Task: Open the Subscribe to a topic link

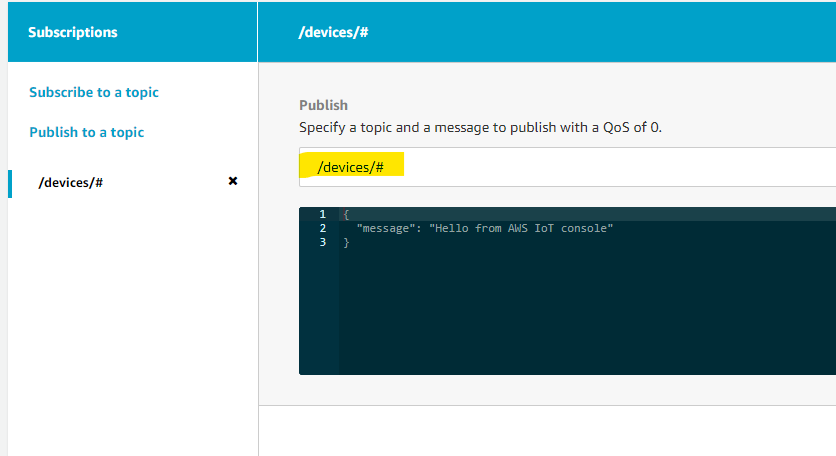Action: (x=94, y=92)
